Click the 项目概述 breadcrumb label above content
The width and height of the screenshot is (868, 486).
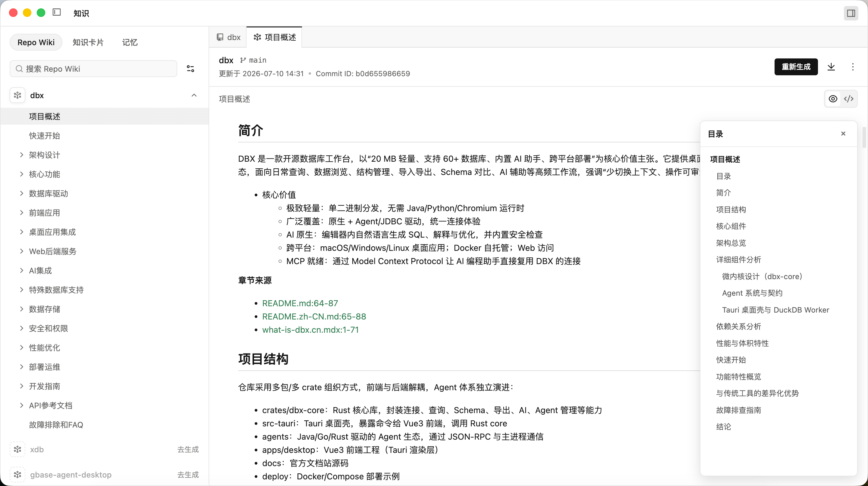tap(234, 99)
